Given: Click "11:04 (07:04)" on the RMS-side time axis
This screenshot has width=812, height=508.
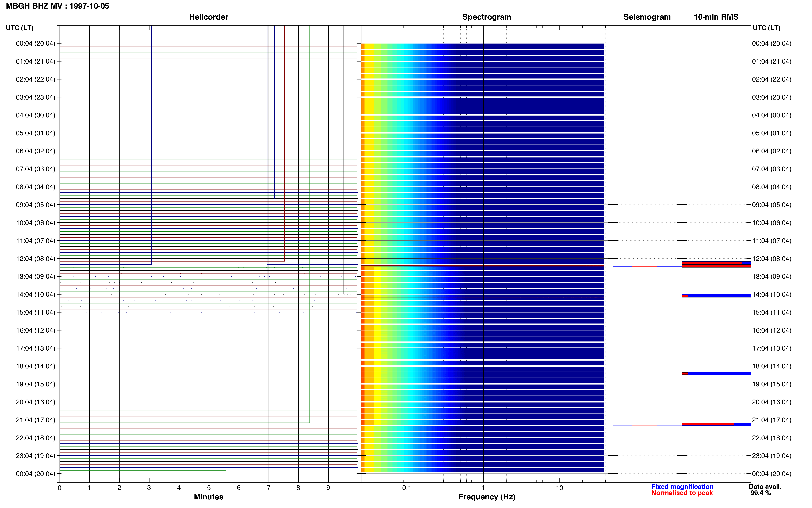Looking at the screenshot, I should 772,241.
